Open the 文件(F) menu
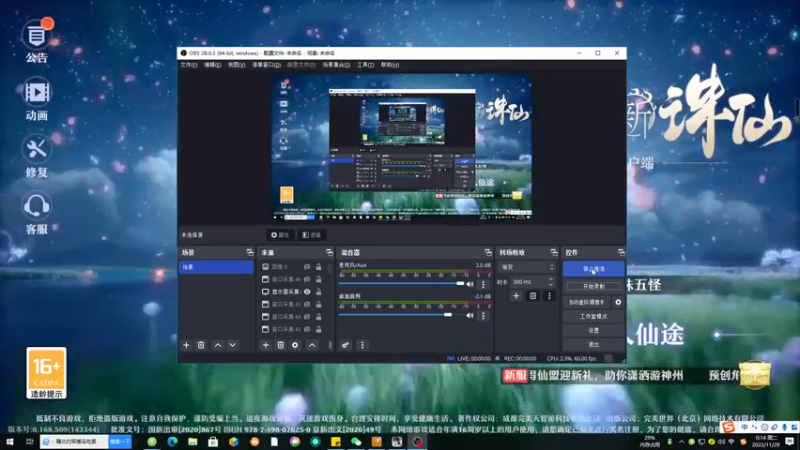 [188, 65]
